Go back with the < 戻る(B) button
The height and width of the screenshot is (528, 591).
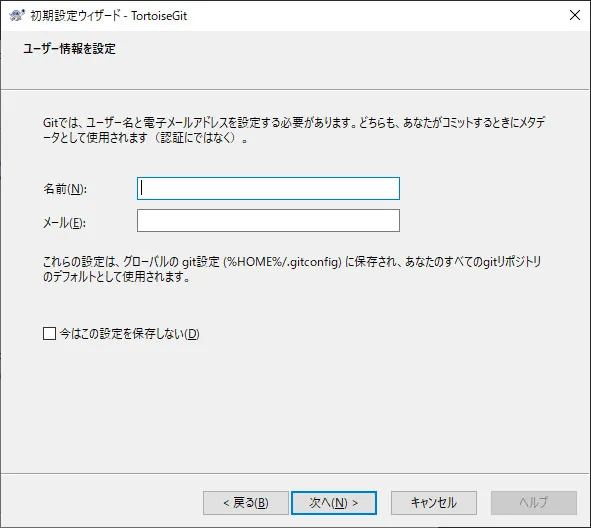(246, 503)
